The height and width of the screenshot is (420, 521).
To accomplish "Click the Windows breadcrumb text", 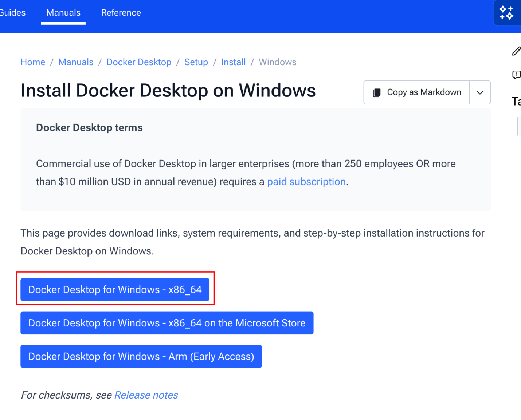I will 278,62.
